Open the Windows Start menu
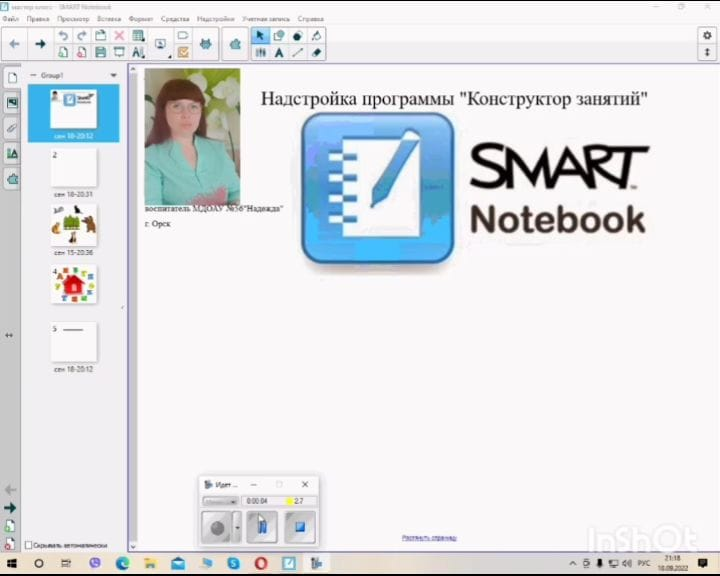The height and width of the screenshot is (576, 720). [x=13, y=564]
